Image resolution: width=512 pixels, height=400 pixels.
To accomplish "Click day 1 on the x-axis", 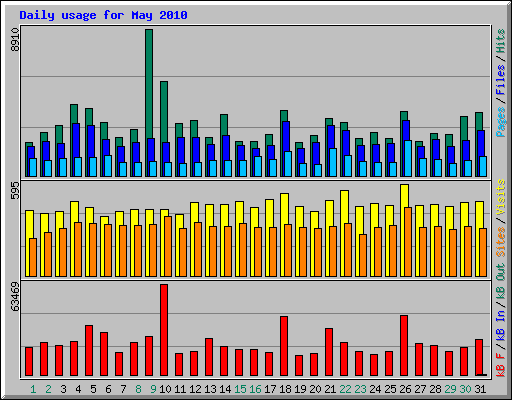I will [33, 389].
